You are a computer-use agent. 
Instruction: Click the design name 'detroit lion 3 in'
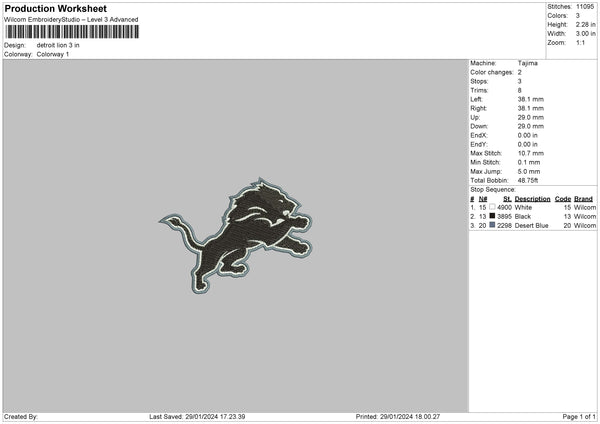click(x=58, y=45)
